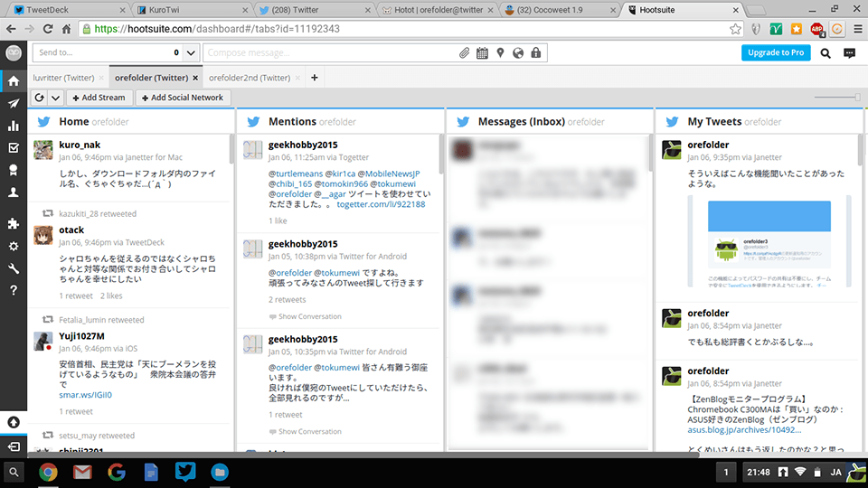Viewport: 868px width, 488px height.
Task: Open the Help question mark icon
Action: click(14, 290)
